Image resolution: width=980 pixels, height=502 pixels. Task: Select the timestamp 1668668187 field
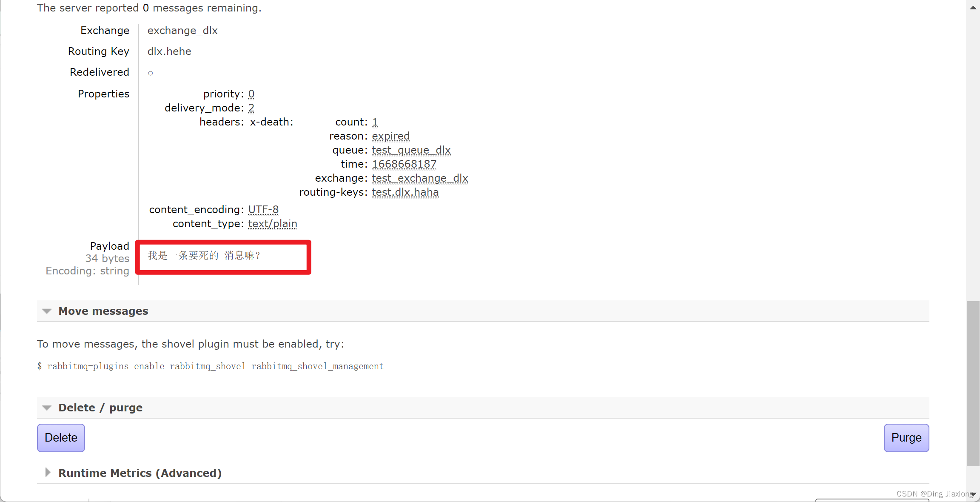pos(404,163)
